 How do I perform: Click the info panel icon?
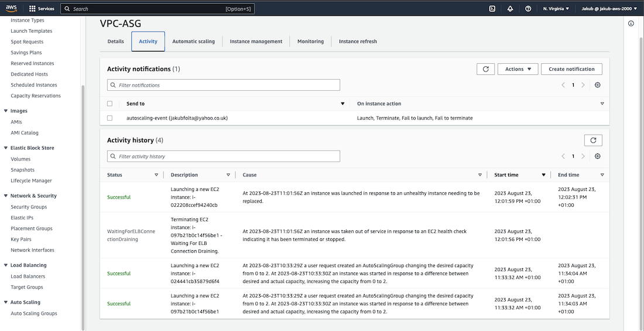[631, 23]
